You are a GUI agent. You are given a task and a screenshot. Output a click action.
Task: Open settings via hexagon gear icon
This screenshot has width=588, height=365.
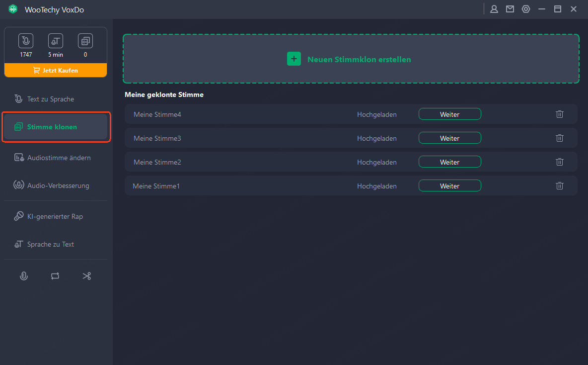click(x=526, y=9)
